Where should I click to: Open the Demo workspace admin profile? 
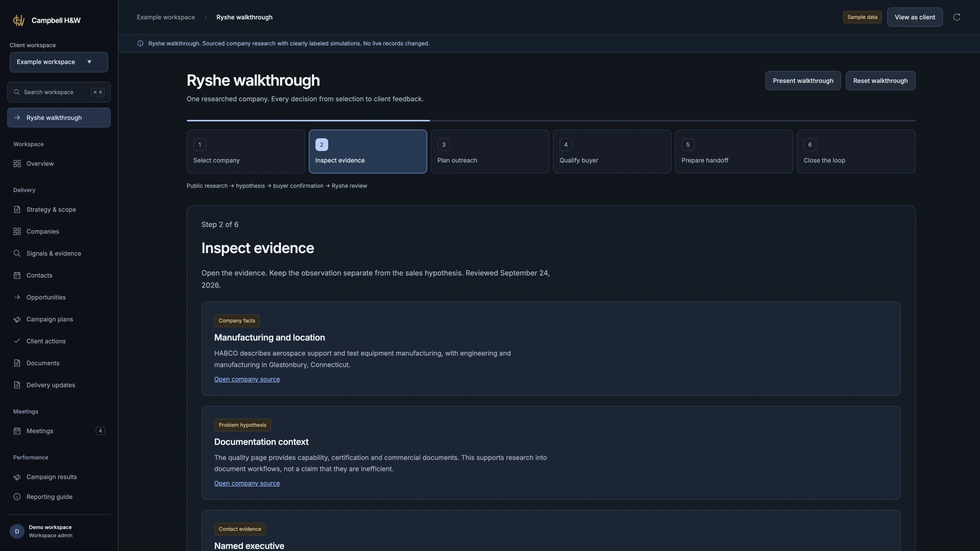point(59,532)
